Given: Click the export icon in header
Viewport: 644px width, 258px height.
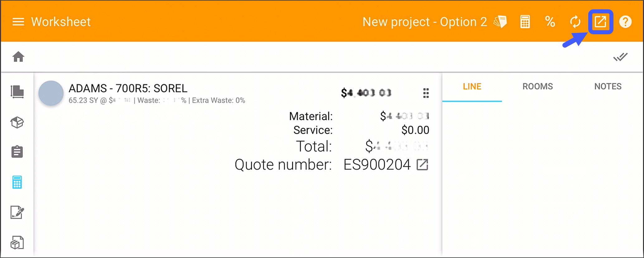Looking at the screenshot, I should [x=600, y=22].
